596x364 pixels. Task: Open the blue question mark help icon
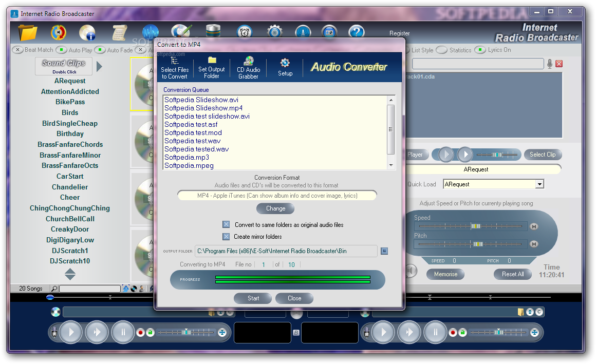pos(357,32)
